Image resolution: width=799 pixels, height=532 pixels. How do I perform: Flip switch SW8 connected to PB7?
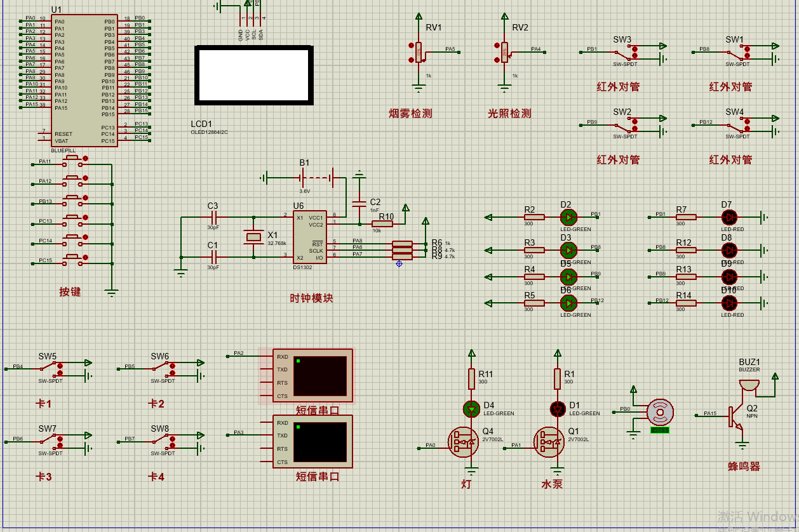[163, 441]
